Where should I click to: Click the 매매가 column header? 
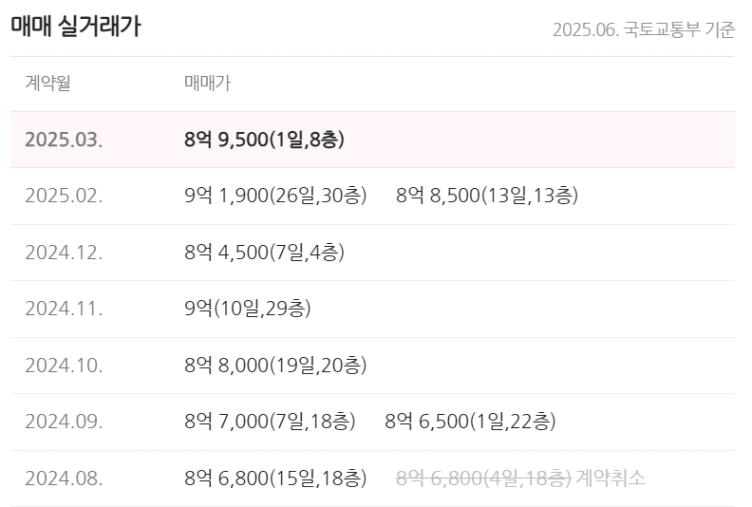pyautogui.click(x=207, y=83)
